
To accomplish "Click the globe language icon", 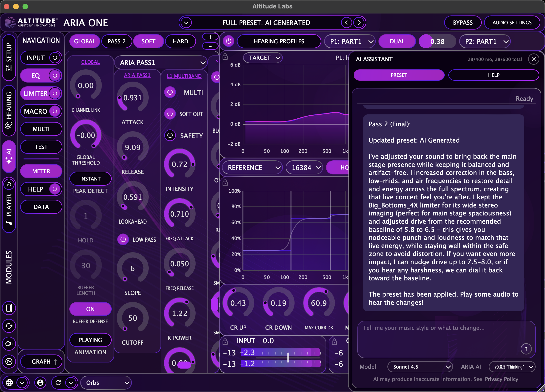I will [10, 382].
